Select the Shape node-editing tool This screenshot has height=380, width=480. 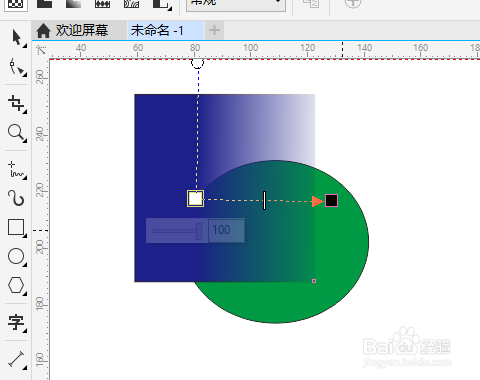16,67
